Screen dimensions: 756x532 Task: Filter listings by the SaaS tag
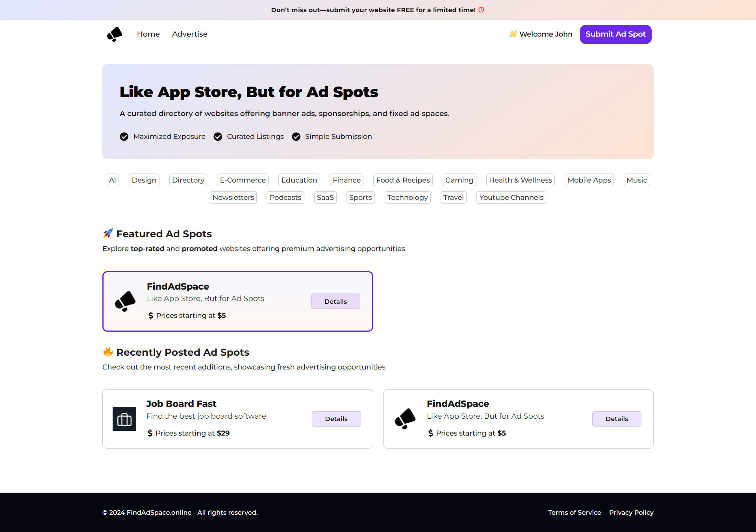tap(325, 198)
